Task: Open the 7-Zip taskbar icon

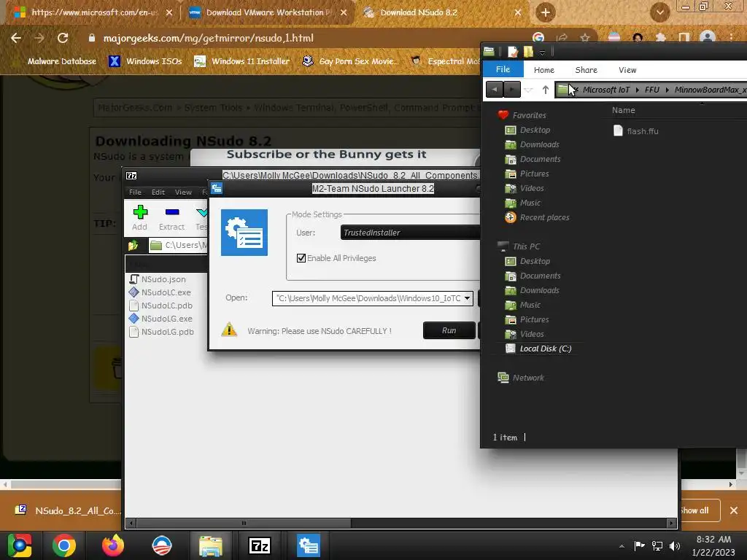Action: 260,545
